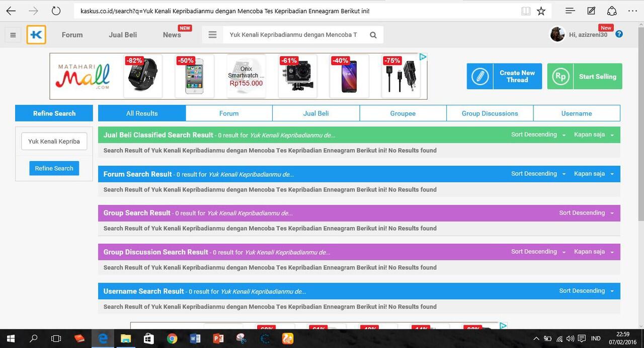Click the browser address bar
This screenshot has width=644, height=348.
(297, 11)
